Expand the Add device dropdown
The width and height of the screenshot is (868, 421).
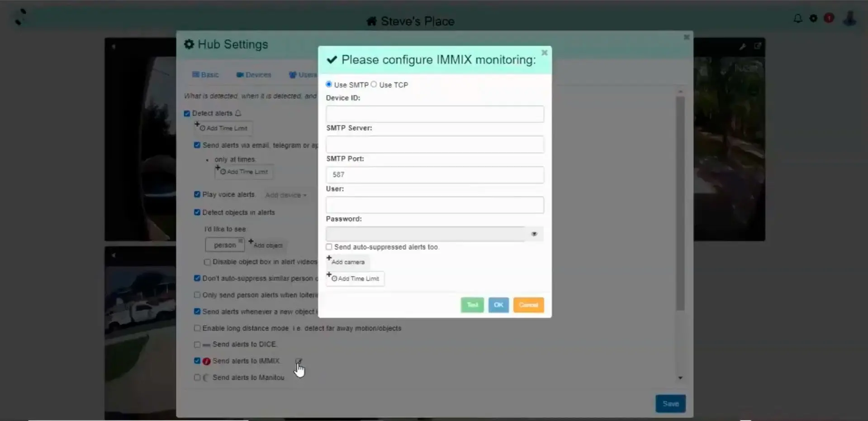[x=286, y=195]
